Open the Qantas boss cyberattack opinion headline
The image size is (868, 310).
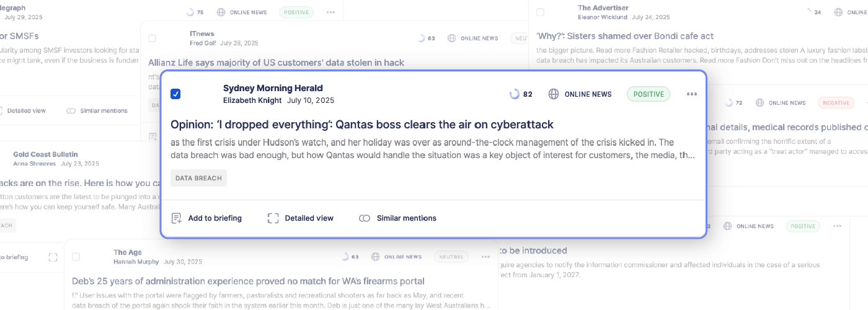(x=361, y=125)
